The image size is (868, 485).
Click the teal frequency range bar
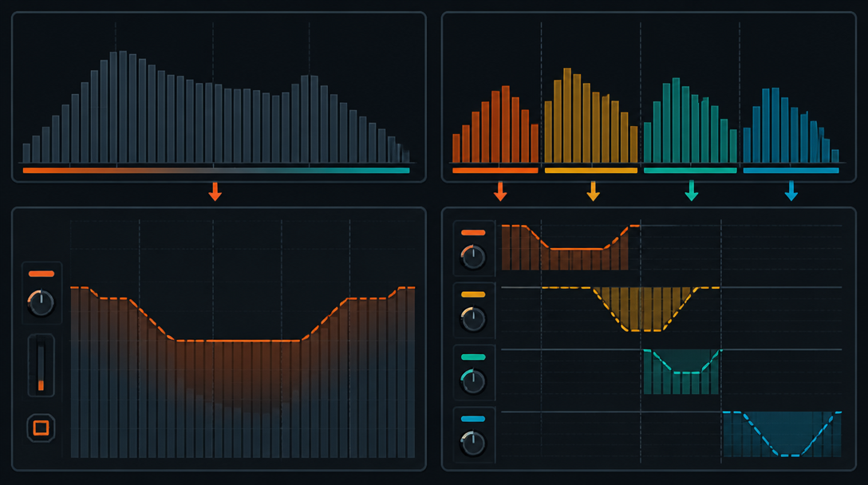(x=690, y=171)
